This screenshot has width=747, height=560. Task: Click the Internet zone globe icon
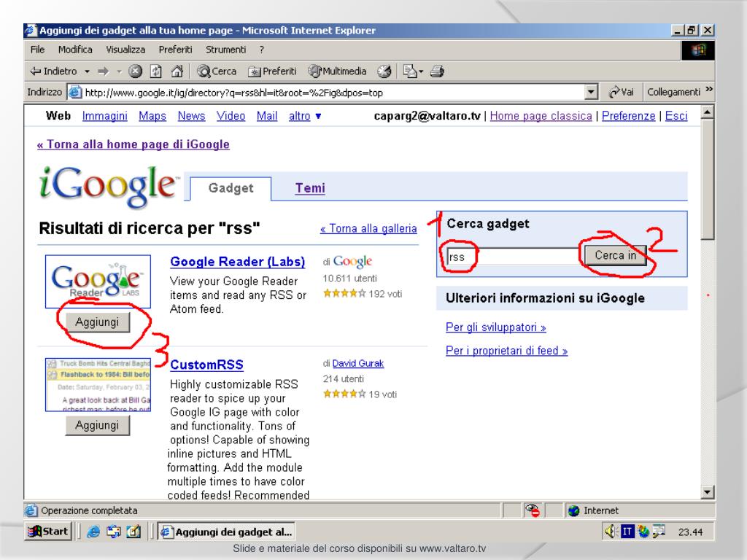tap(573, 510)
